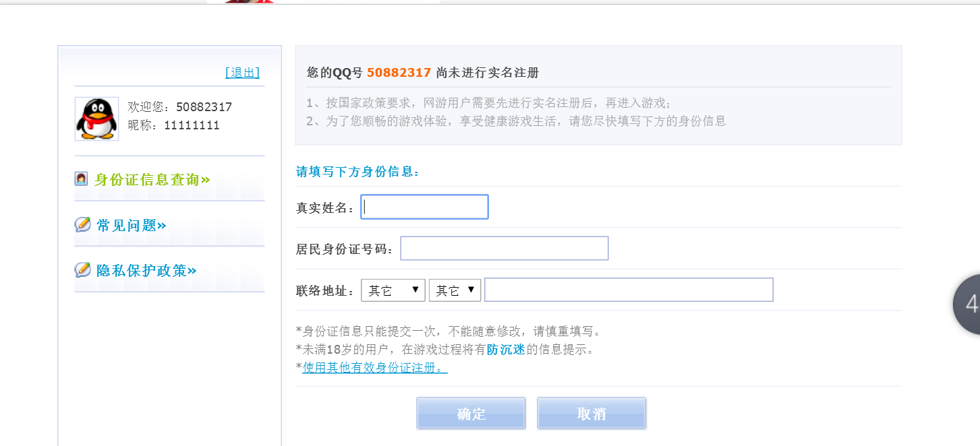Click the nickname text 11111111

(x=192, y=125)
